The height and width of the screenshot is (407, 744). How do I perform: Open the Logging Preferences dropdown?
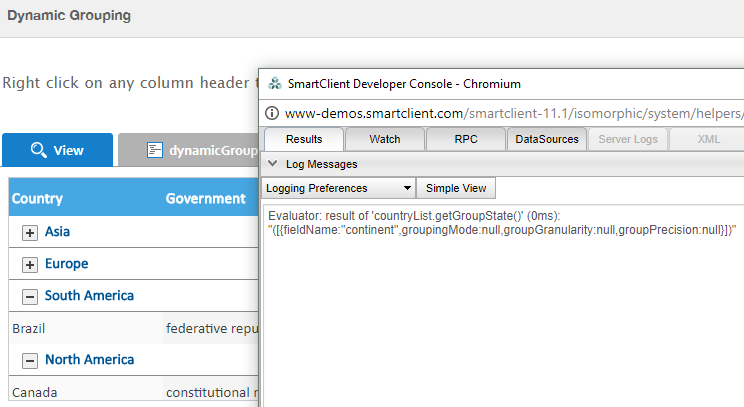click(338, 188)
